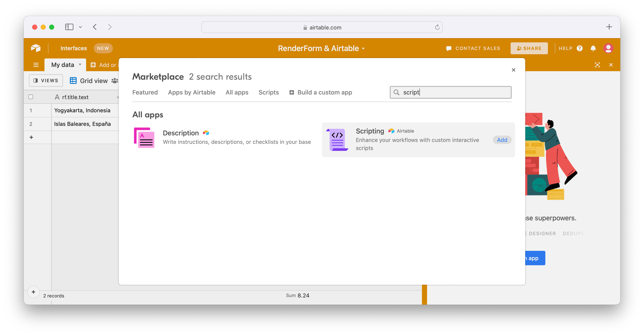Toggle the VIEWS sidebar button
The height and width of the screenshot is (336, 644).
(x=46, y=81)
